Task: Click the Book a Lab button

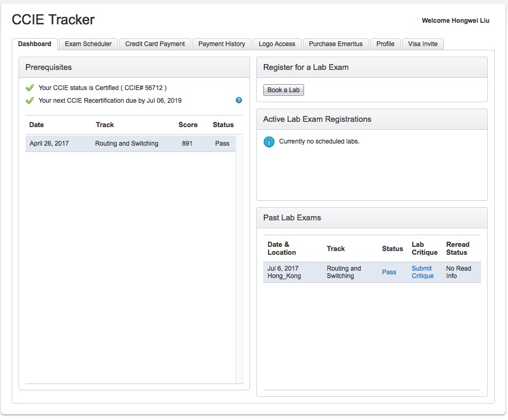Action: [283, 90]
